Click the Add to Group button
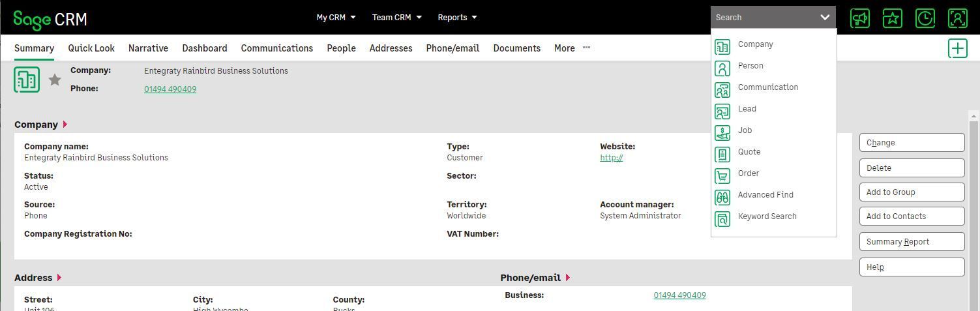980x311 pixels. [912, 192]
